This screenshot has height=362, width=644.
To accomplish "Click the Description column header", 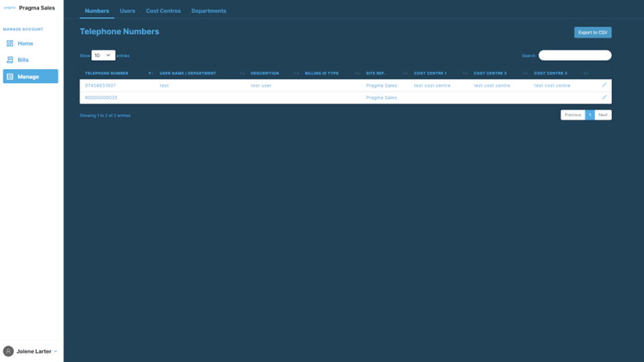I will pos(265,73).
